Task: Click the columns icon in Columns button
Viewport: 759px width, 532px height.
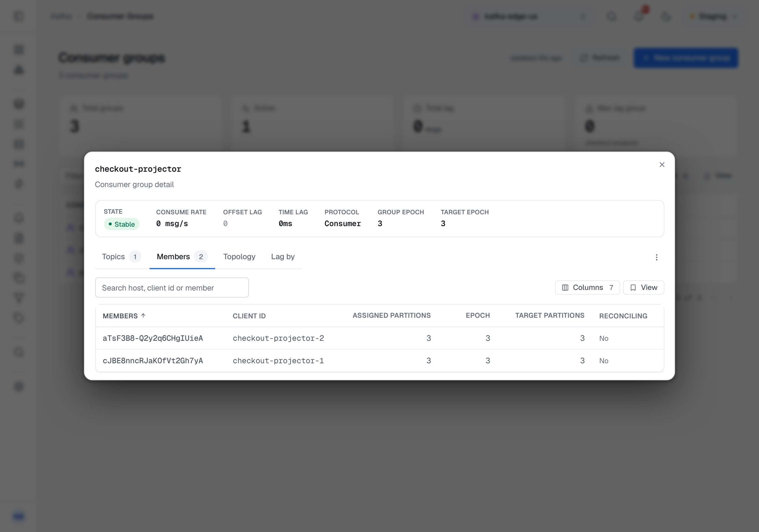Action: click(565, 287)
